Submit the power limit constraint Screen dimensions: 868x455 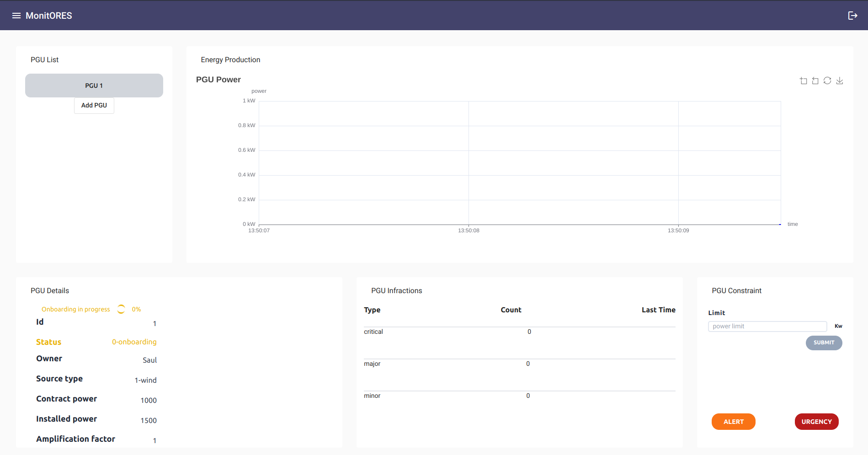tap(824, 343)
